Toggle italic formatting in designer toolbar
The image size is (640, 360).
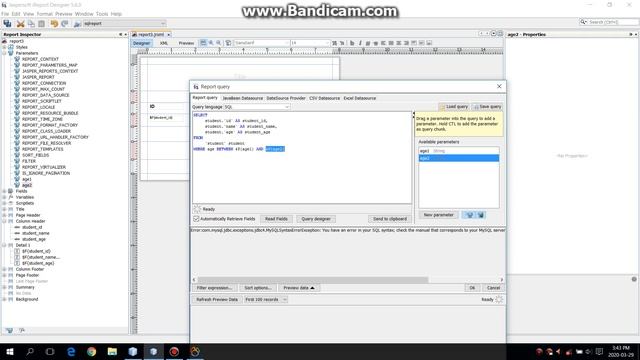tap(360, 43)
